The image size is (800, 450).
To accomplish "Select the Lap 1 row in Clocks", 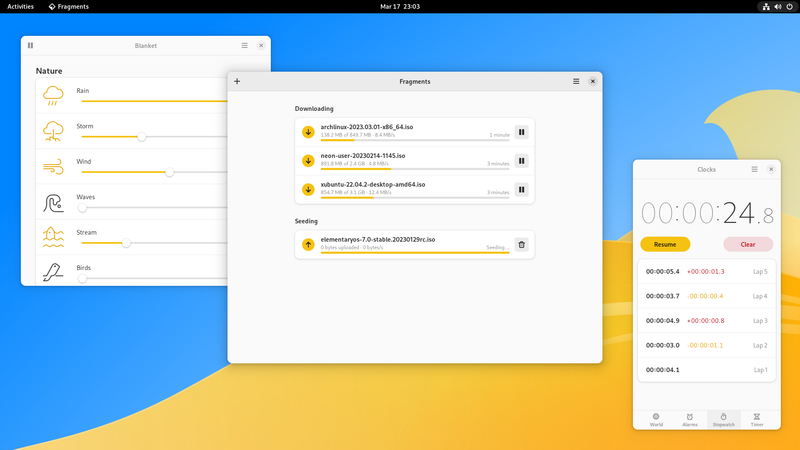I will pos(707,370).
